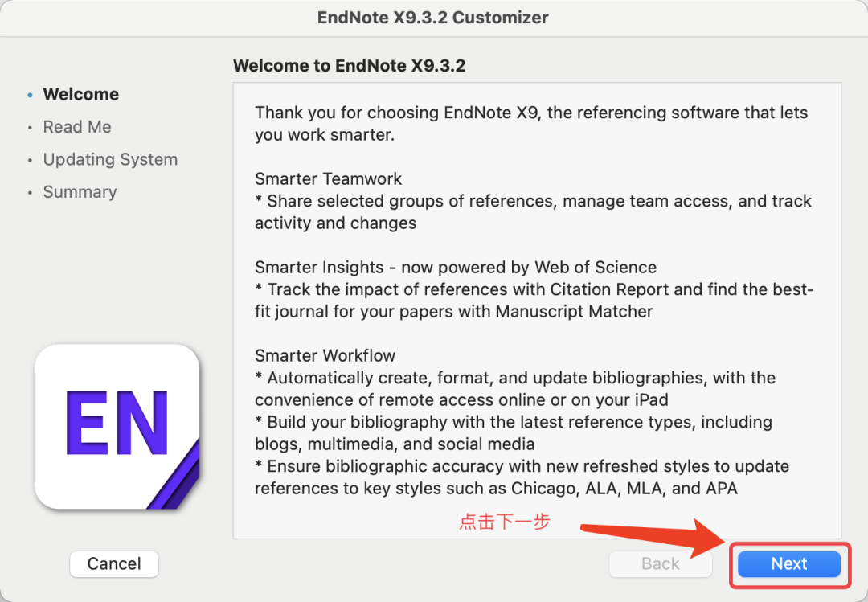The height and width of the screenshot is (602, 868).
Task: Click the Welcome to EndNote X9.3.2 heading
Action: [x=350, y=65]
